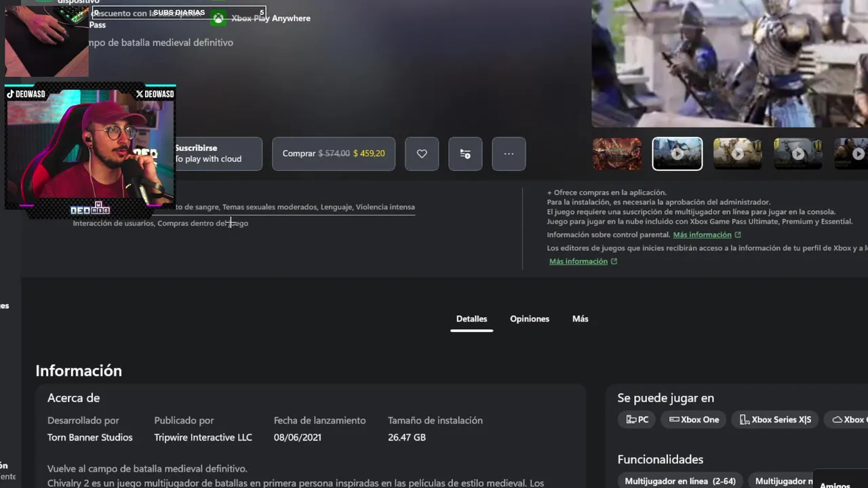This screenshot has height=488, width=868.
Task: Click the Tamaño de instalación label
Action: coord(435,421)
